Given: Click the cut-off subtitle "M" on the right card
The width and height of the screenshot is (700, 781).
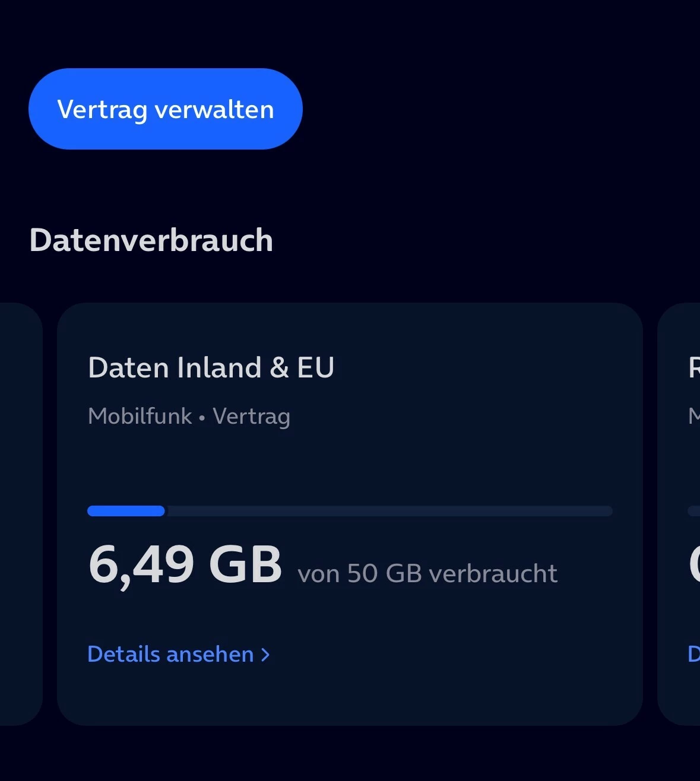Looking at the screenshot, I should tap(693, 416).
